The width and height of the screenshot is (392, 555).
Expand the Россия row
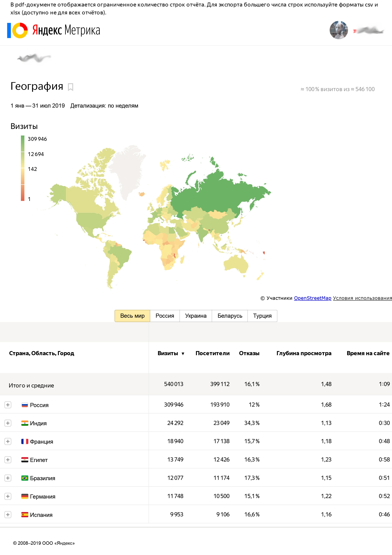8,405
